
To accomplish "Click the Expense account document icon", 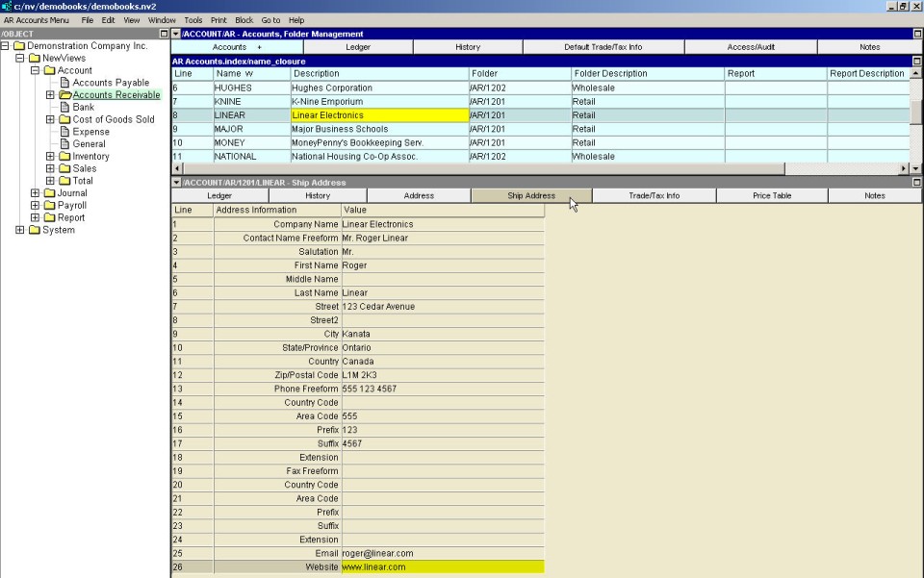I will (x=65, y=132).
